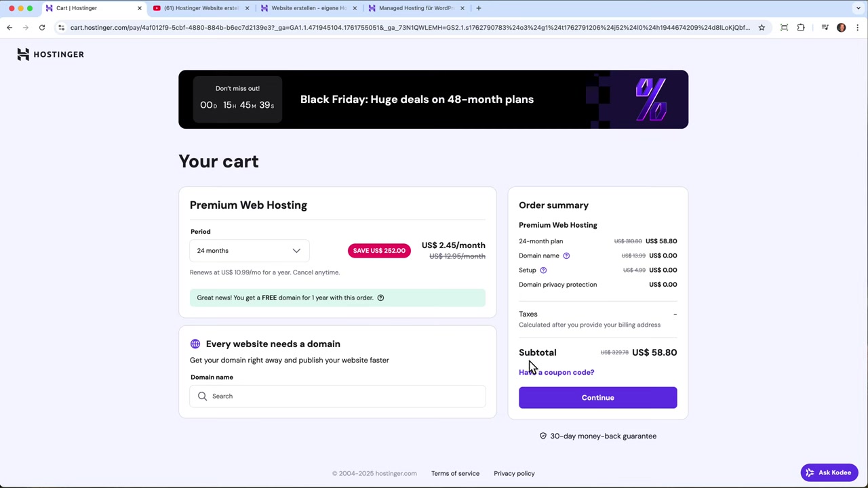Click the Continue button
Image resolution: width=868 pixels, height=488 pixels.
pos(597,398)
